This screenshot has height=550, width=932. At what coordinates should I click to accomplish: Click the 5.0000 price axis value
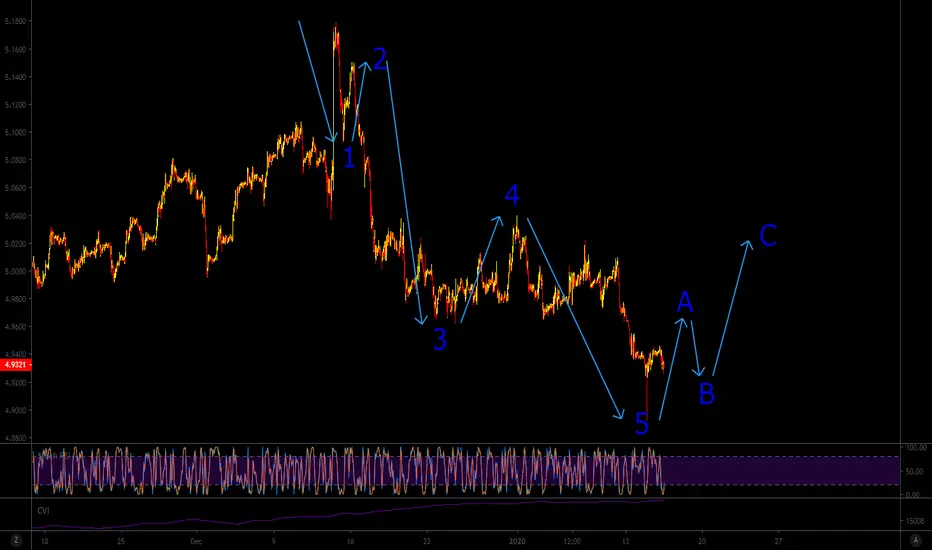point(15,271)
